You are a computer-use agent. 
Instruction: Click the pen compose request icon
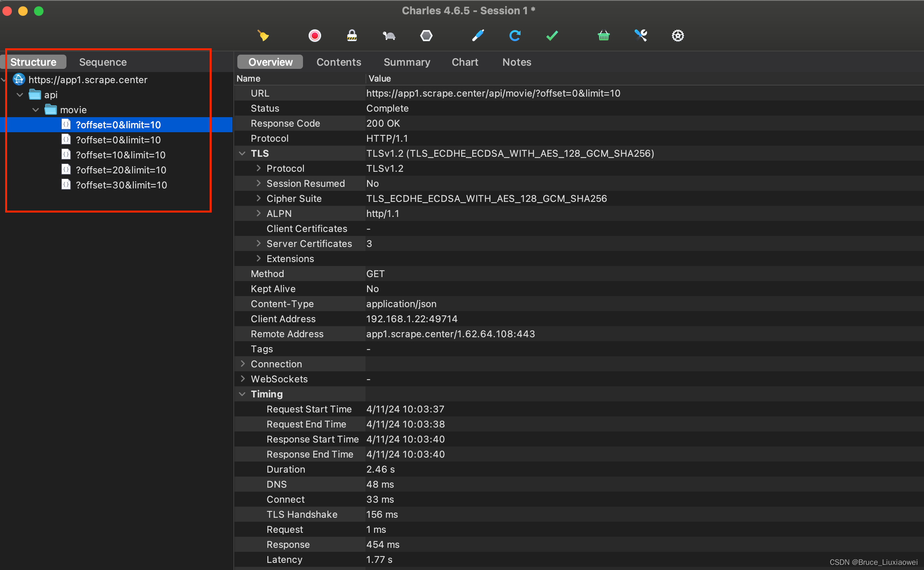(478, 36)
